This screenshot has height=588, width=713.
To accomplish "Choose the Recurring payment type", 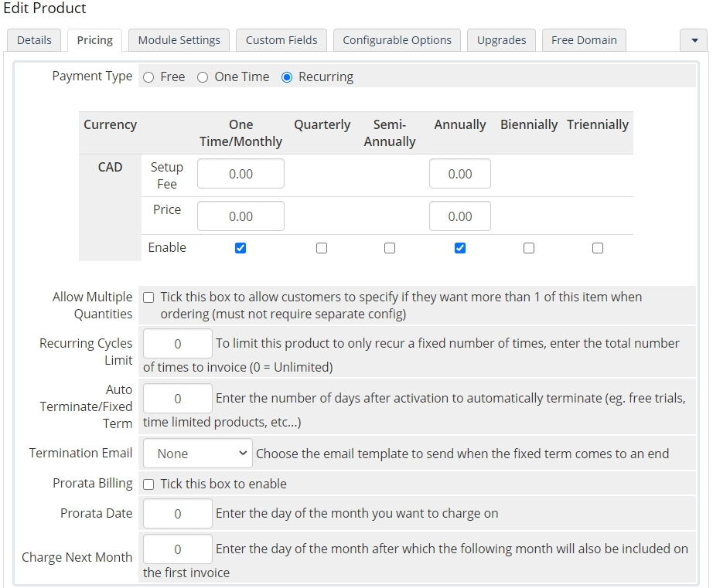I will (287, 77).
